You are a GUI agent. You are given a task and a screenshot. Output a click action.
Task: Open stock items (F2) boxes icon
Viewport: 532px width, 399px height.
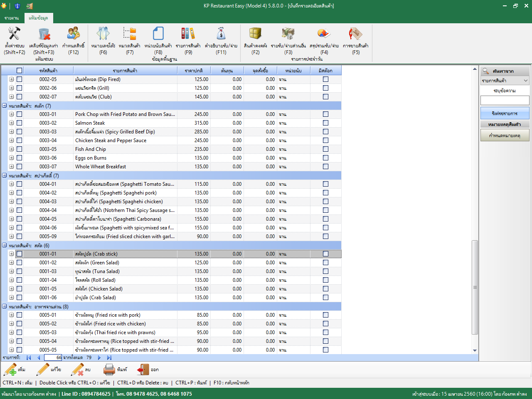pos(255,34)
